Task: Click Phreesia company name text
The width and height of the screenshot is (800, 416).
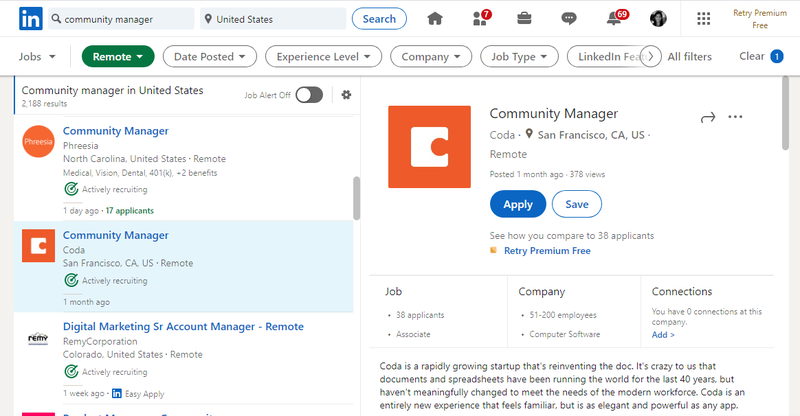Action: (81, 146)
